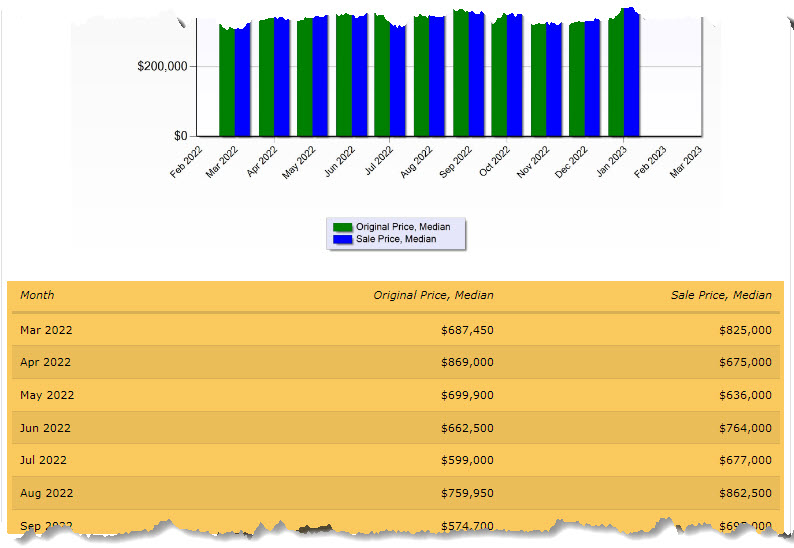Image resolution: width=794 pixels, height=548 pixels.
Task: Select the Apr 2022 row label
Action: 46,362
